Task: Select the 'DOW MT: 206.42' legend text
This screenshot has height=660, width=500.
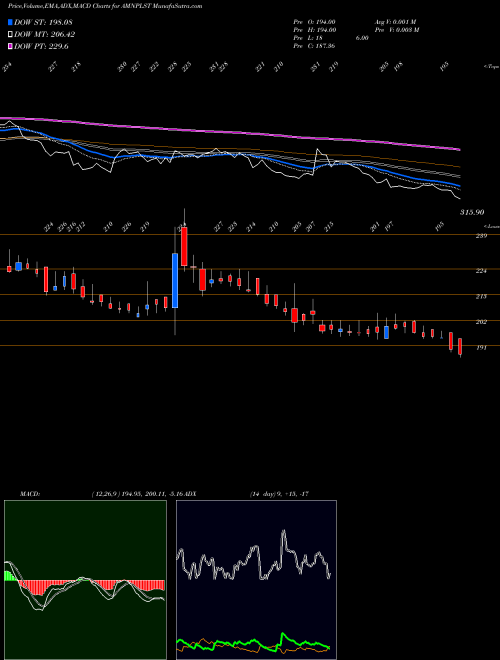Action: click(x=45, y=35)
